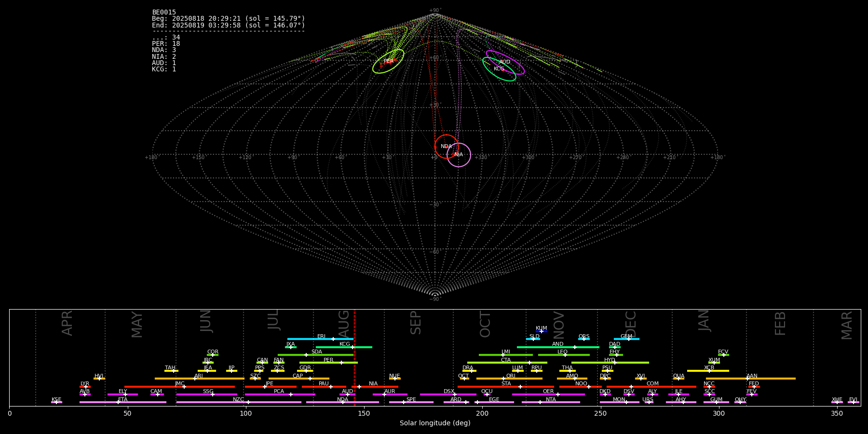Click the CTA shower bar in the timeline
Viewport: 868px width, 434px height.
click(507, 363)
